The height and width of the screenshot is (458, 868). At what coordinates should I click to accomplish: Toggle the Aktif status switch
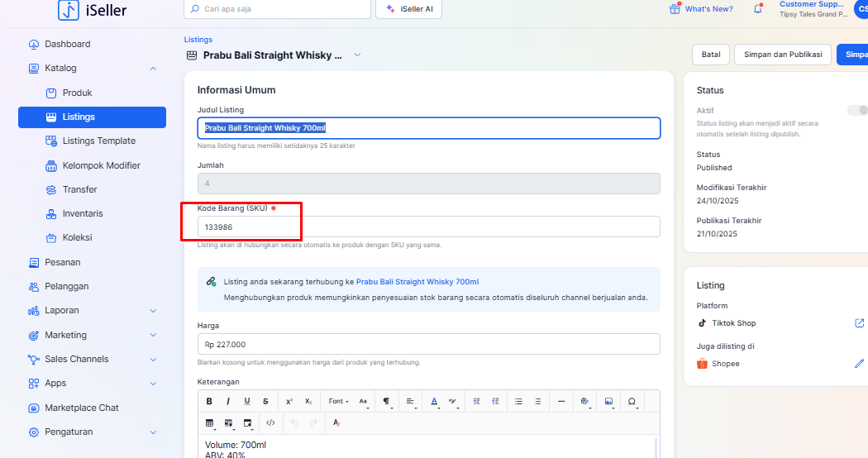pyautogui.click(x=857, y=110)
